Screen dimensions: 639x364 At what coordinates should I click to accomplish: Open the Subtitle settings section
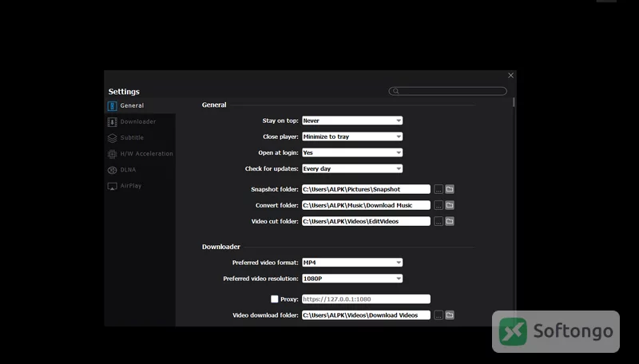pyautogui.click(x=141, y=137)
